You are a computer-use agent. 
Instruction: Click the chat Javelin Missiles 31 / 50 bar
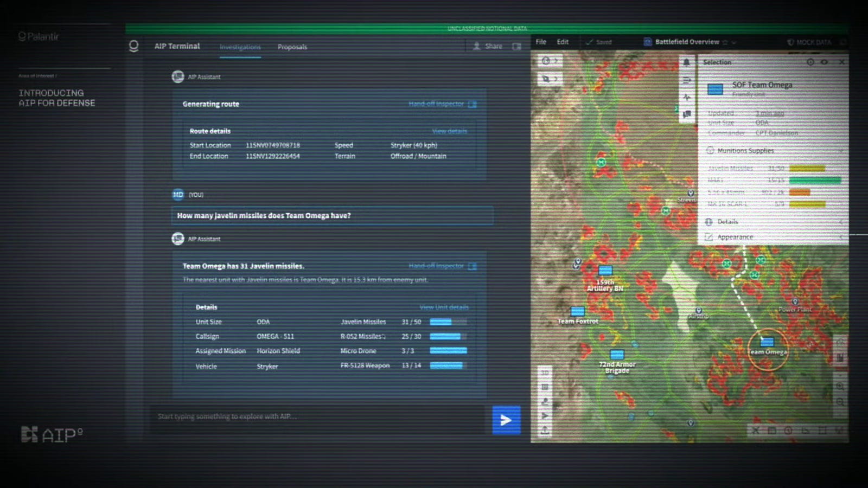(x=448, y=322)
